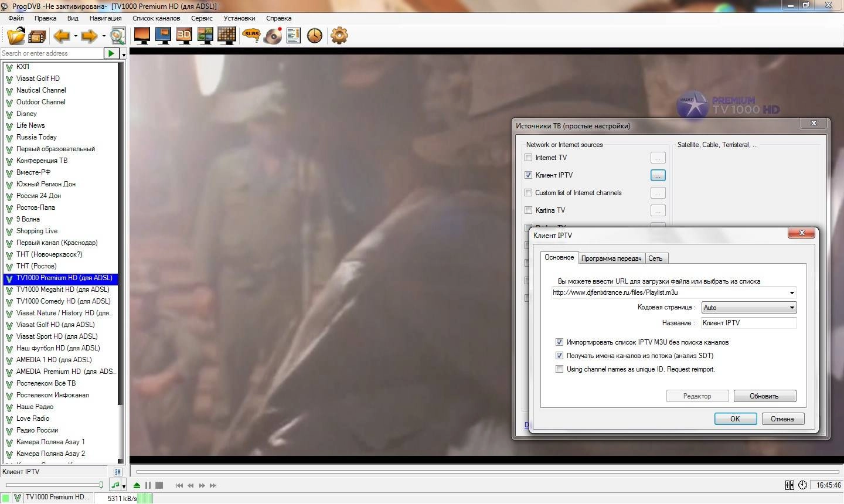Toggle Импортировать список IPTV M3U checkbox
844x504 pixels.
click(x=559, y=342)
